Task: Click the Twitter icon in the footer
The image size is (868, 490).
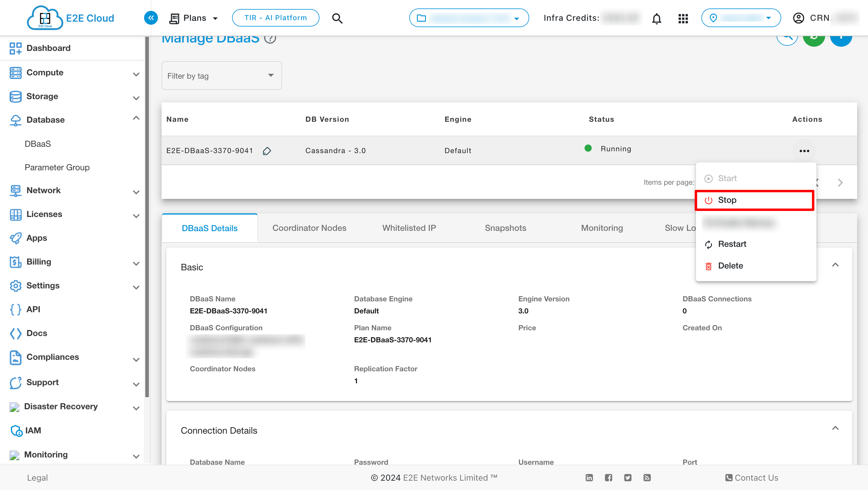Action: pyautogui.click(x=627, y=478)
